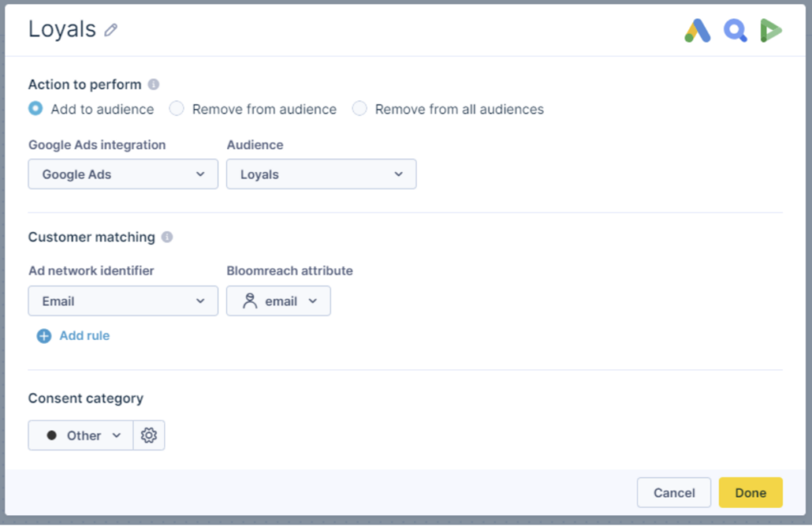This screenshot has height=527, width=812.
Task: Select the Add to audience option
Action: (36, 109)
